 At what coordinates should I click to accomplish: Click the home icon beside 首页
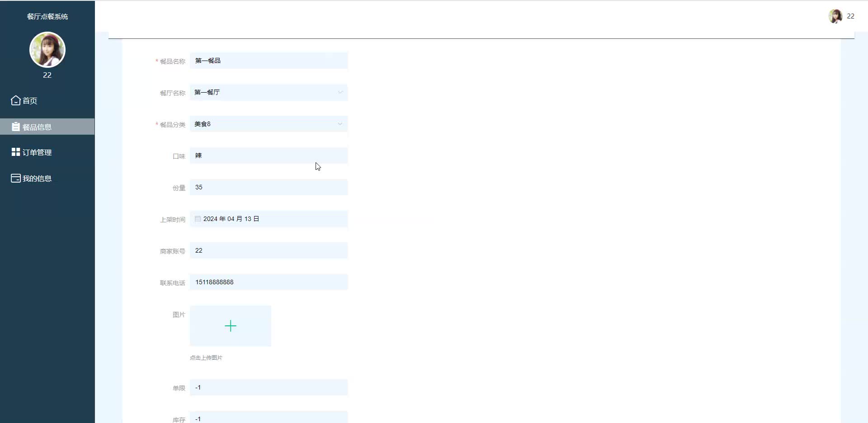point(16,100)
